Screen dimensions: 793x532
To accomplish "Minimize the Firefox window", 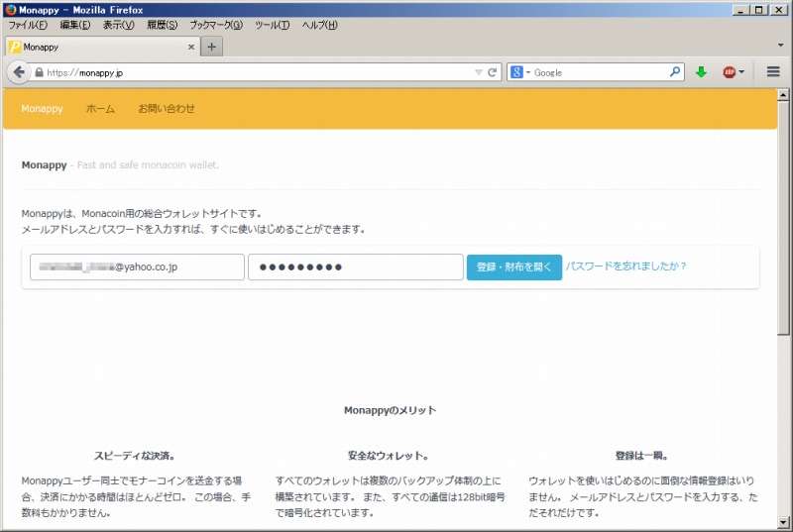I will click(x=740, y=10).
